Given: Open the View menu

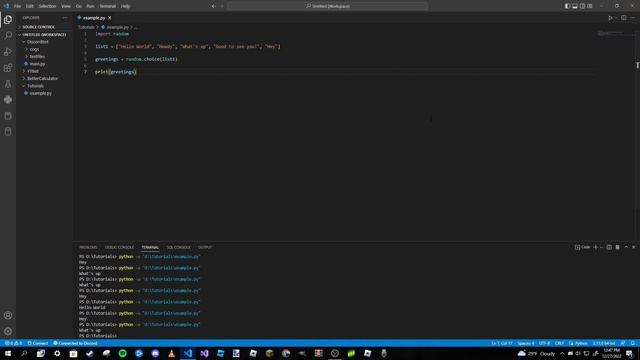Looking at the screenshot, I should pyautogui.click(x=66, y=6).
